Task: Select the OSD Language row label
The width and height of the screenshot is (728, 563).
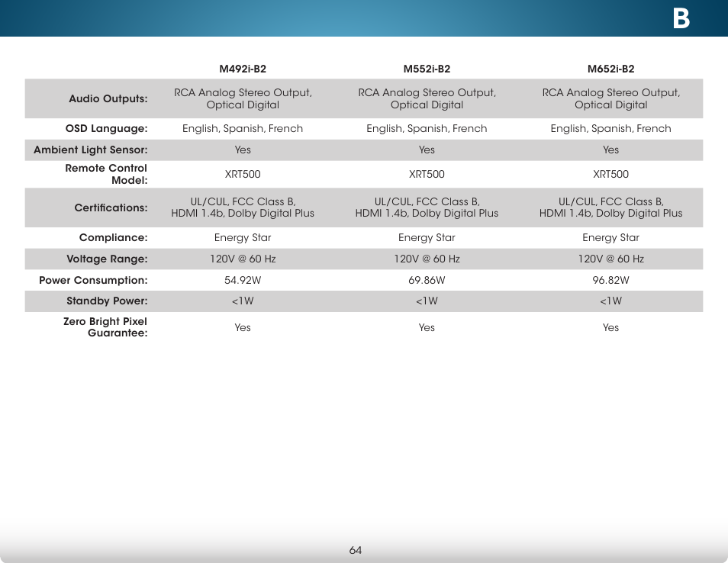Action: coord(106,129)
